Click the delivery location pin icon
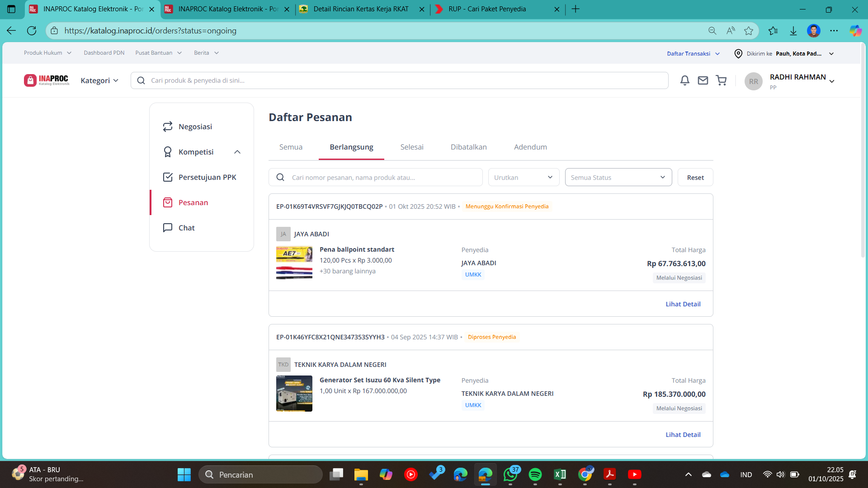Screen dimensions: 868x488 (x=738, y=54)
